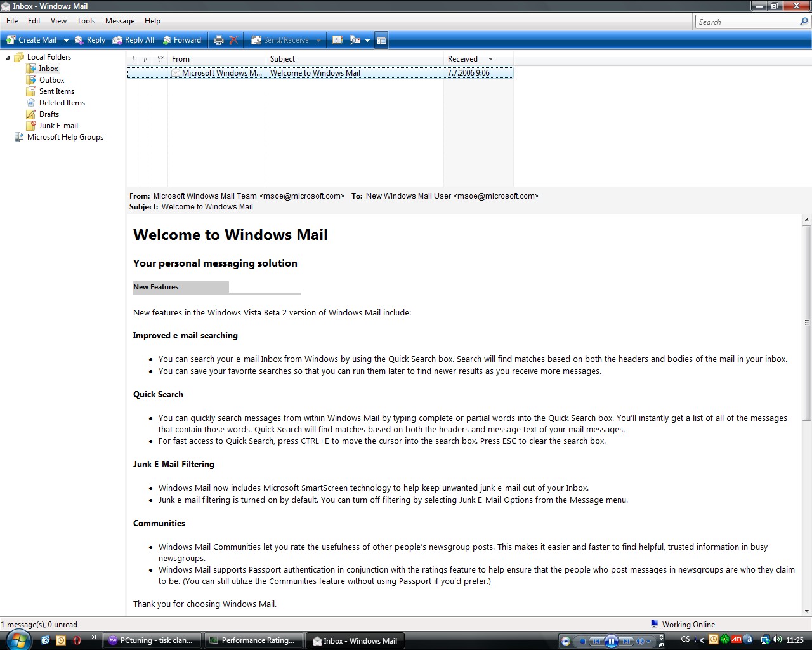Skip to previous track in media toolbar

(x=596, y=641)
